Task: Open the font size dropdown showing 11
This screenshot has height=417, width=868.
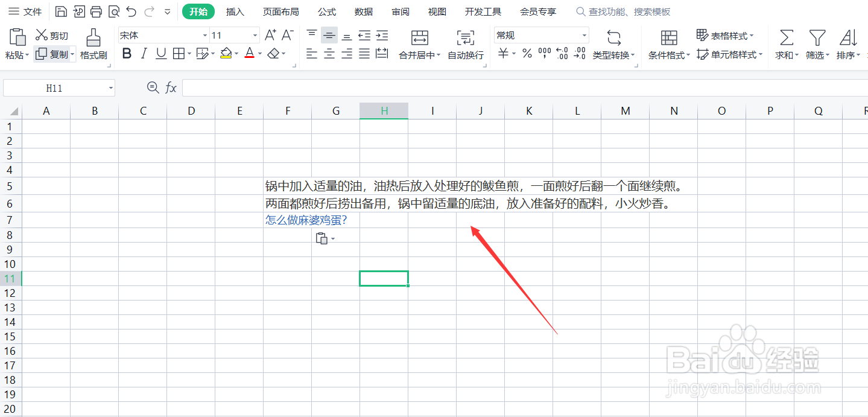Action: pos(255,36)
